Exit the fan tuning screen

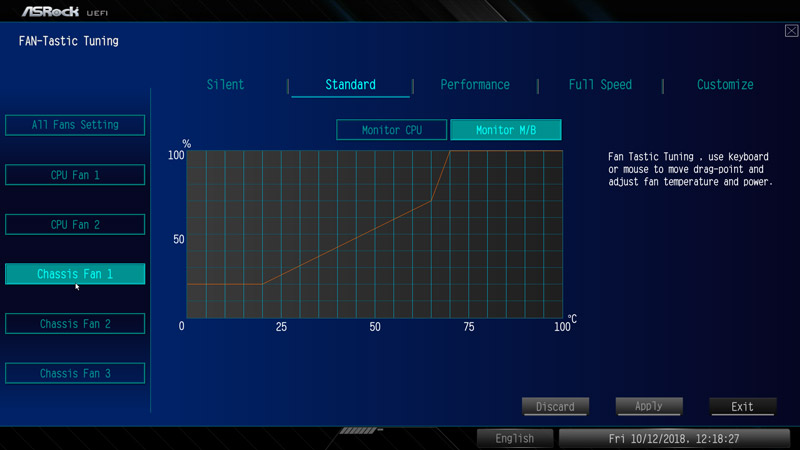pyautogui.click(x=742, y=407)
